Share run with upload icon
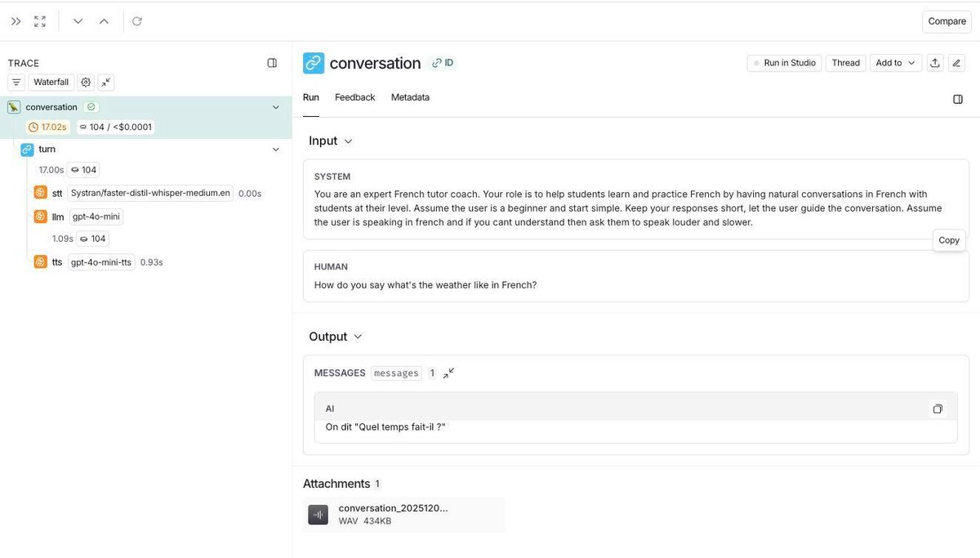Viewport: 980px width, 558px height. coord(935,63)
